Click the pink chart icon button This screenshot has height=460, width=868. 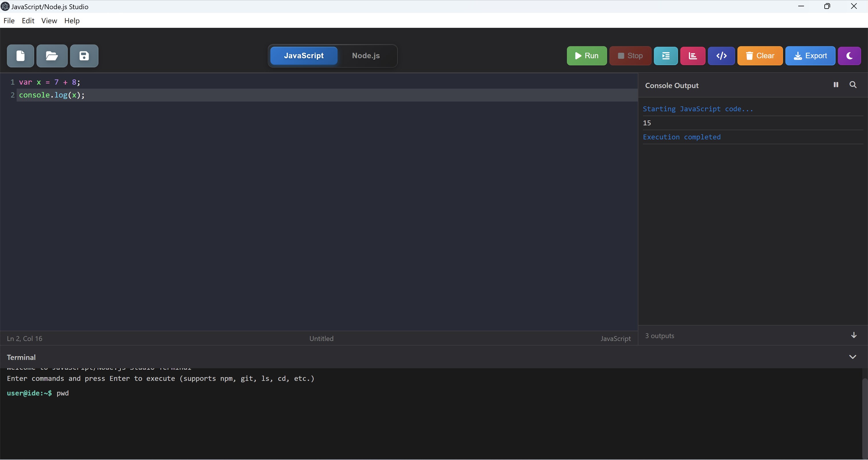point(692,56)
